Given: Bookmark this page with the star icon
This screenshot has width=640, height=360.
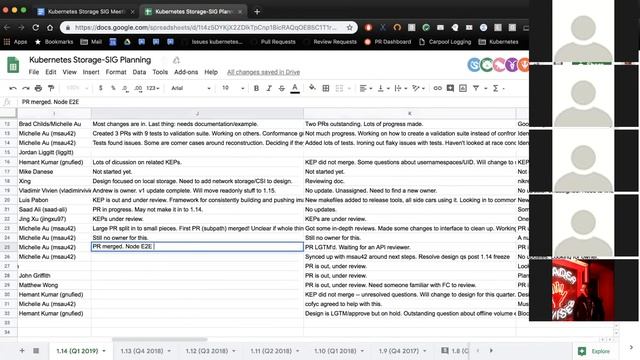Looking at the screenshot, I should [349, 27].
